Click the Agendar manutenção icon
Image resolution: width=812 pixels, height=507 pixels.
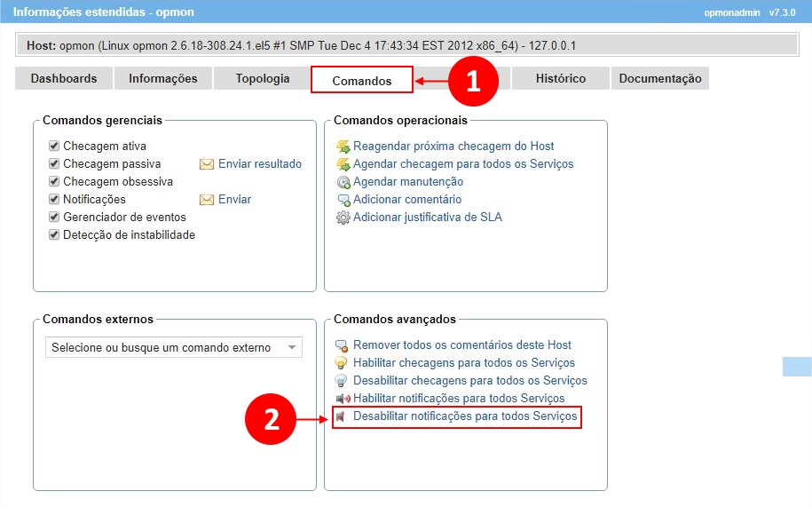(343, 182)
